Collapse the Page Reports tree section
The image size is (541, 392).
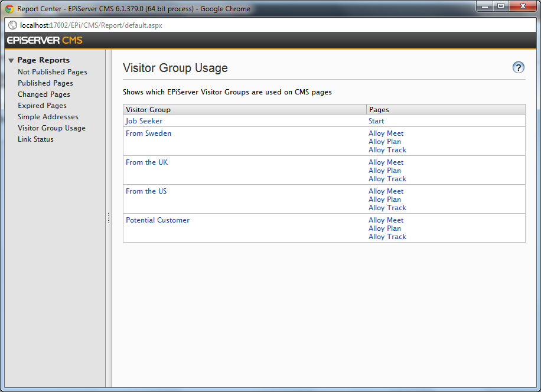11,61
